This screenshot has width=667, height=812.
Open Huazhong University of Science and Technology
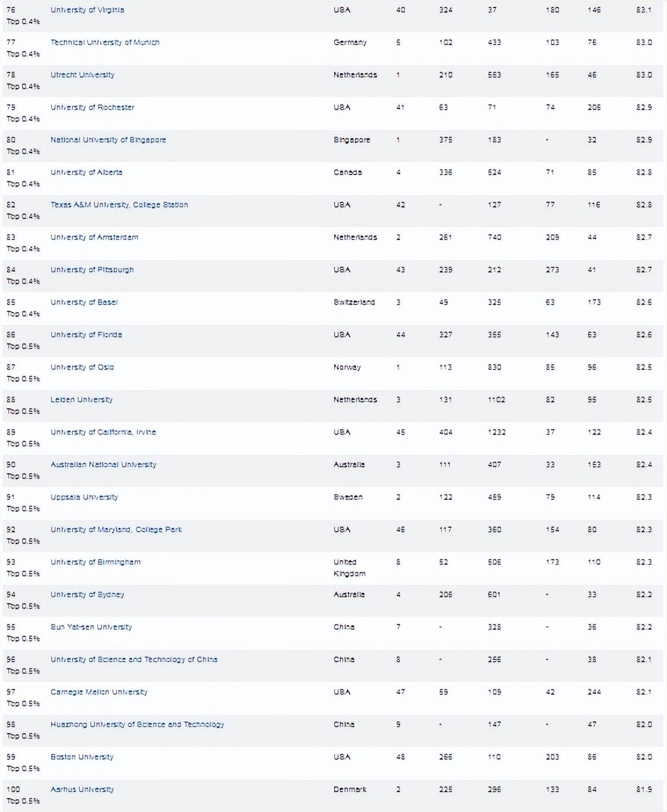pyautogui.click(x=137, y=724)
